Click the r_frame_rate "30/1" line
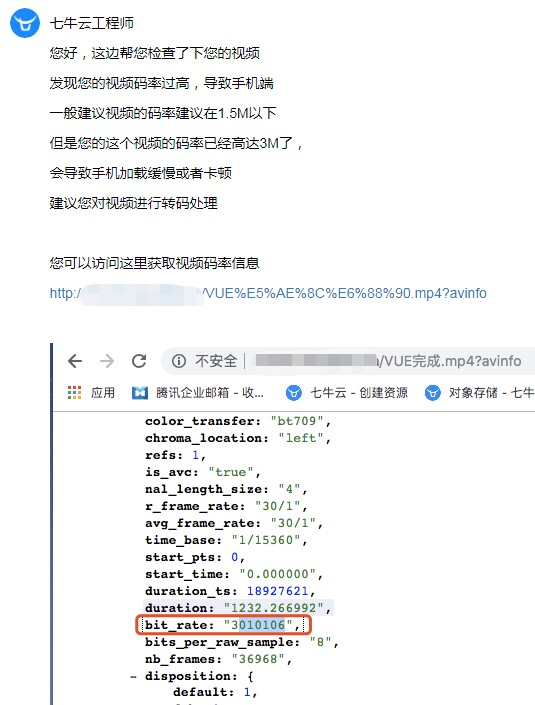Viewport: 535px width, 705px height. point(226,506)
